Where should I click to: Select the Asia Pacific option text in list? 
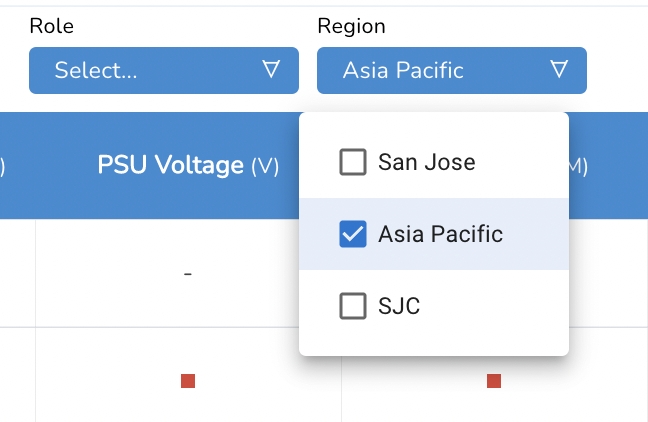click(x=440, y=234)
